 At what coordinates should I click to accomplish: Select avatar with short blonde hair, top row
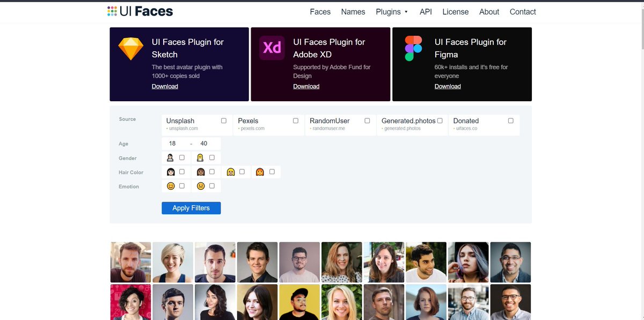(x=173, y=262)
